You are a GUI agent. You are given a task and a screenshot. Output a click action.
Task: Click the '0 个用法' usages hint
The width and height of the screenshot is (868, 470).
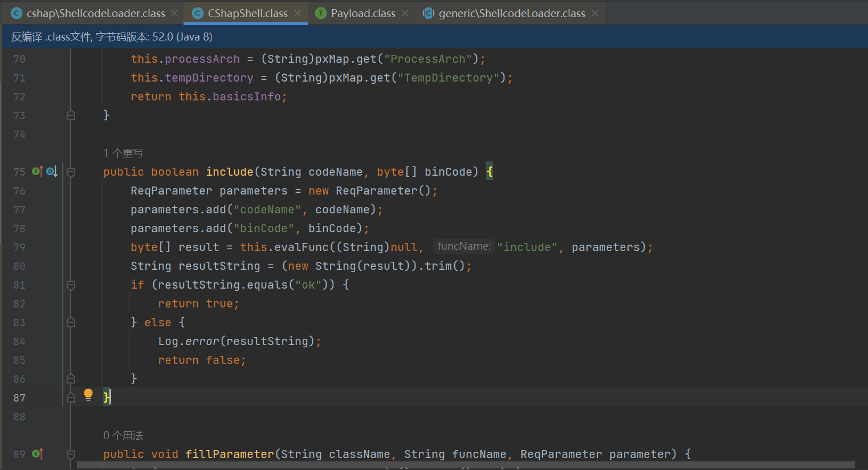[123, 435]
